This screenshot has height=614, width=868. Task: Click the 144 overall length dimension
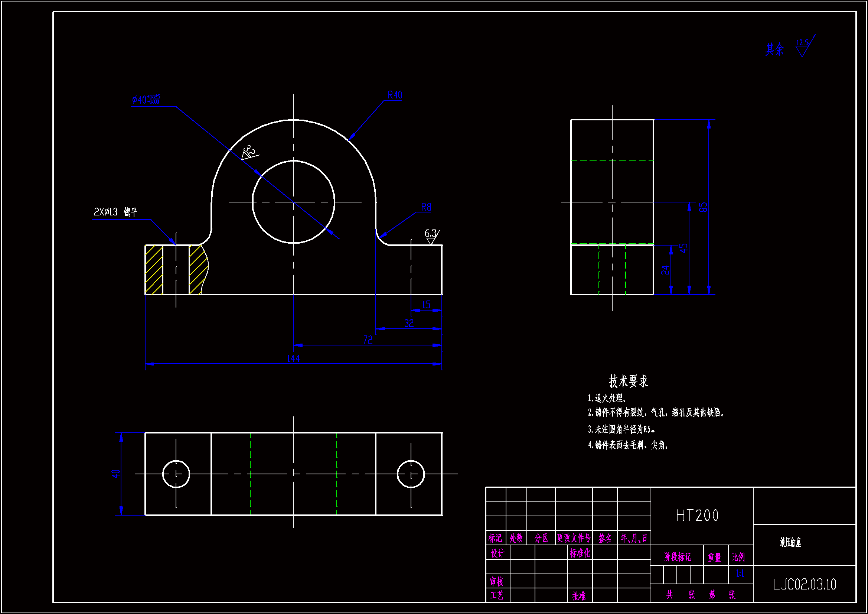293,359
